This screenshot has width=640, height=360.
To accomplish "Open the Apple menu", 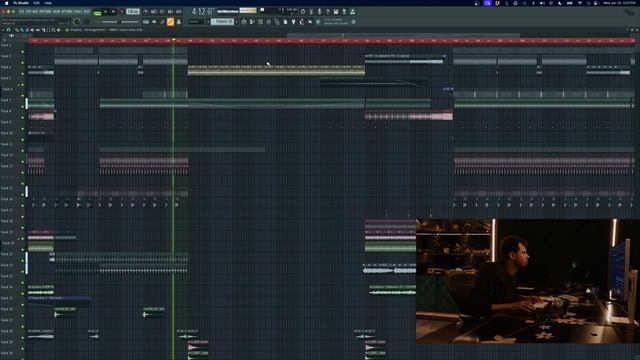I will [x=7, y=3].
